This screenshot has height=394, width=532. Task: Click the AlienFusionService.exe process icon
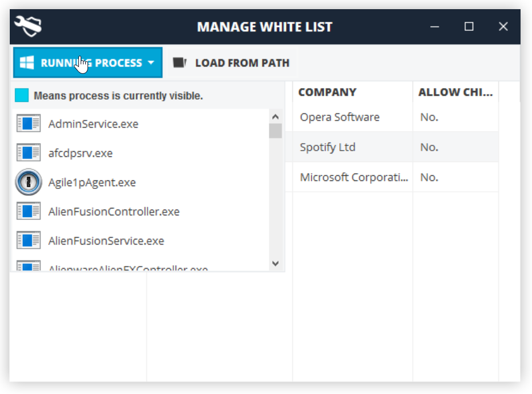[29, 241]
